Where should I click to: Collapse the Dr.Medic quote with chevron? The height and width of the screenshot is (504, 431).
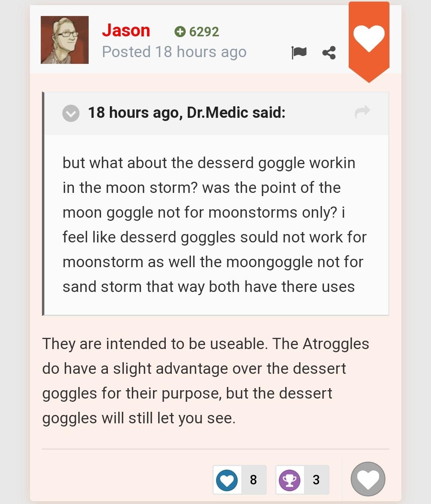(x=71, y=113)
